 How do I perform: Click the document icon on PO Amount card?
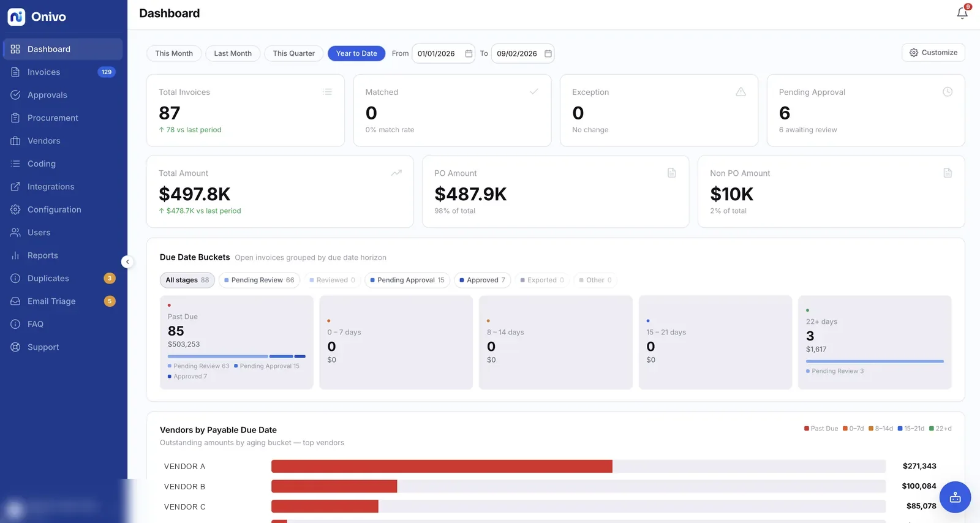(672, 173)
